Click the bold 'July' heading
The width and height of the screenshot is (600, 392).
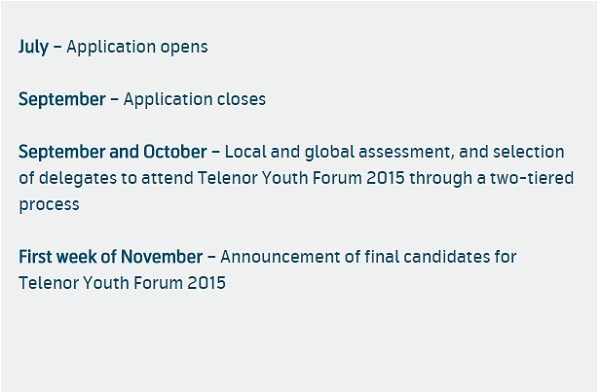[x=34, y=47]
